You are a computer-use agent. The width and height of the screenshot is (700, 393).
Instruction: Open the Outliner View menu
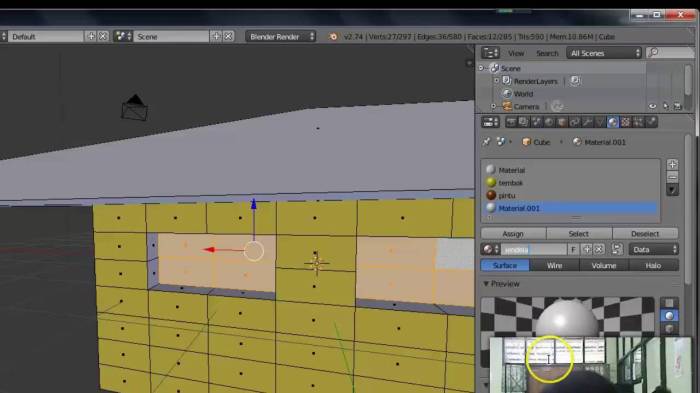pyautogui.click(x=516, y=53)
